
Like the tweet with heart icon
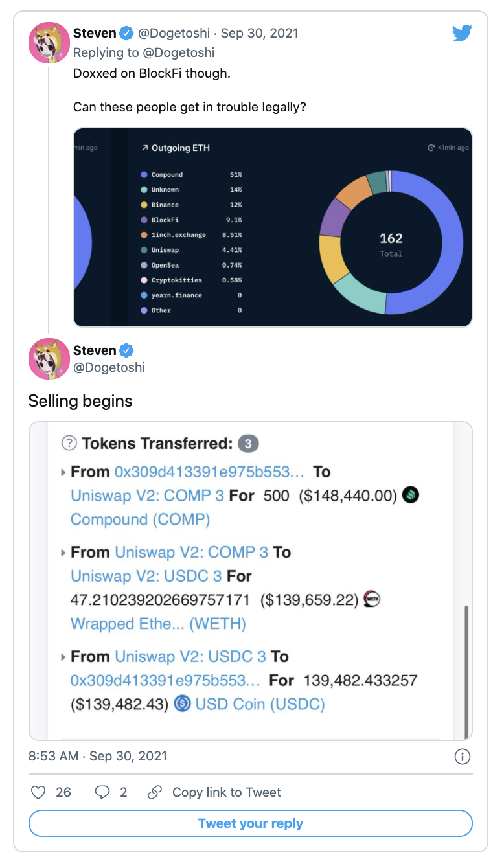39,792
